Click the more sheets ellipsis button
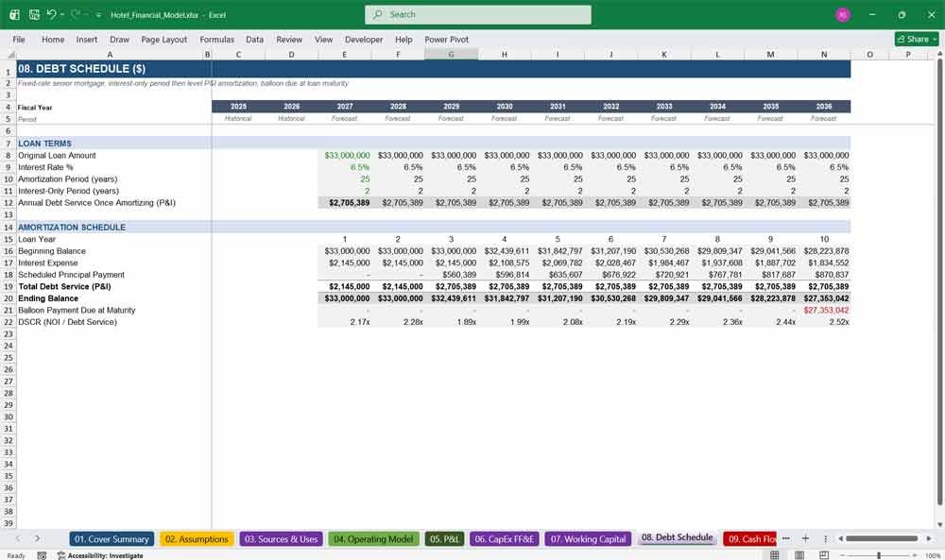The height and width of the screenshot is (560, 945). (786, 538)
